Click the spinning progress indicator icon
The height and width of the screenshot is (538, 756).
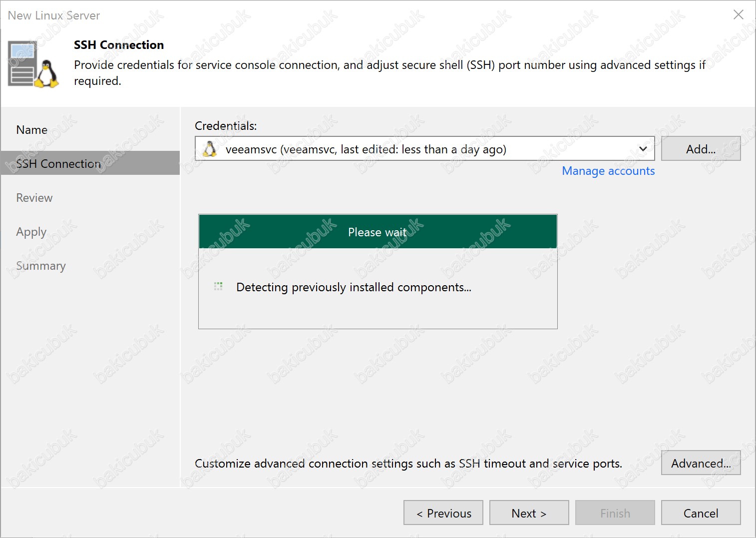[218, 286]
